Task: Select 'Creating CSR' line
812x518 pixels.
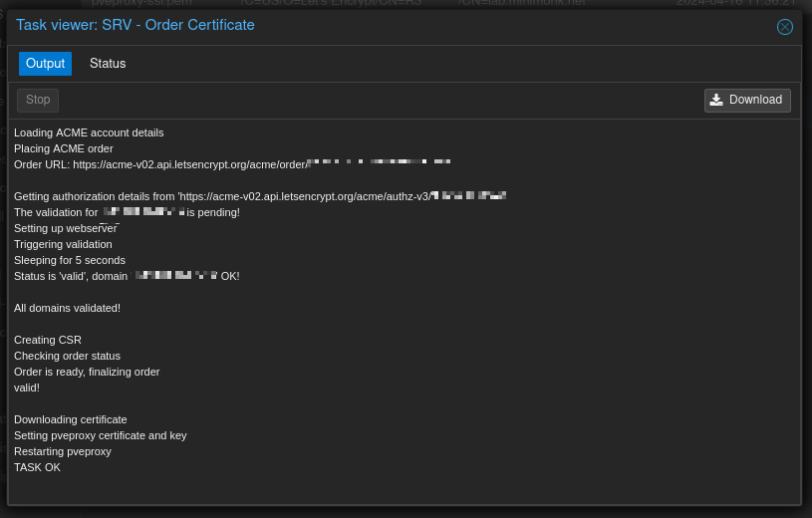Action: pos(48,340)
